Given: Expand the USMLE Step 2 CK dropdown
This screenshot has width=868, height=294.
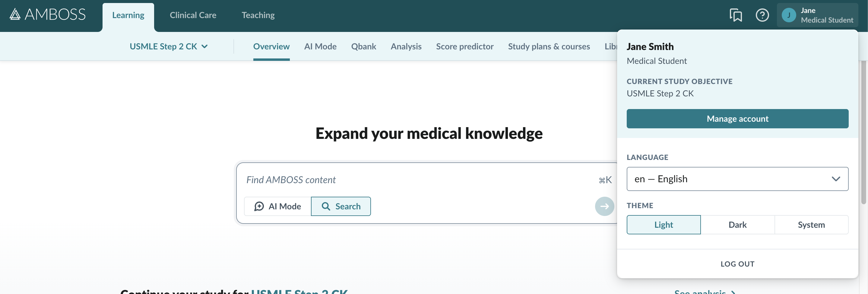Looking at the screenshot, I should 169,46.
